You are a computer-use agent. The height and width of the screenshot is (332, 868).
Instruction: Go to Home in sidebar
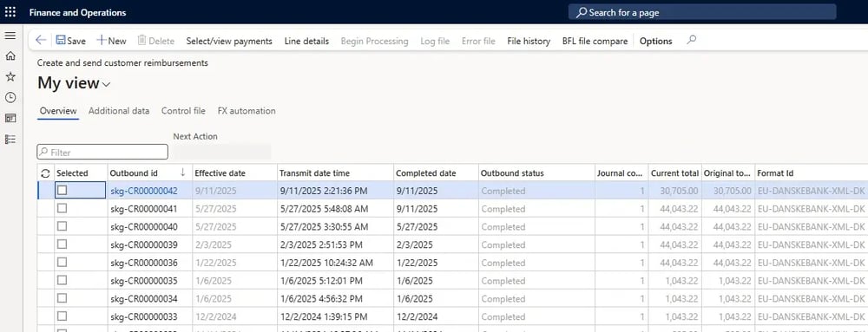pos(10,55)
